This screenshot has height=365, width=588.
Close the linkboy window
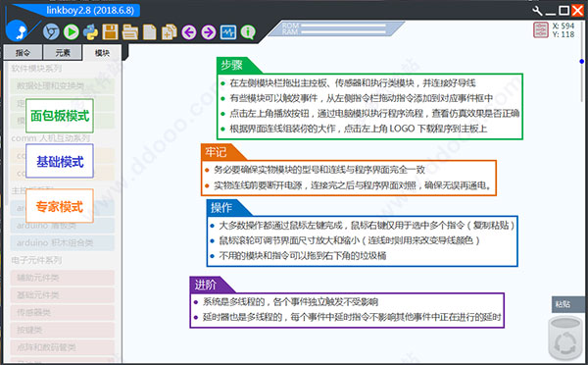(x=577, y=10)
